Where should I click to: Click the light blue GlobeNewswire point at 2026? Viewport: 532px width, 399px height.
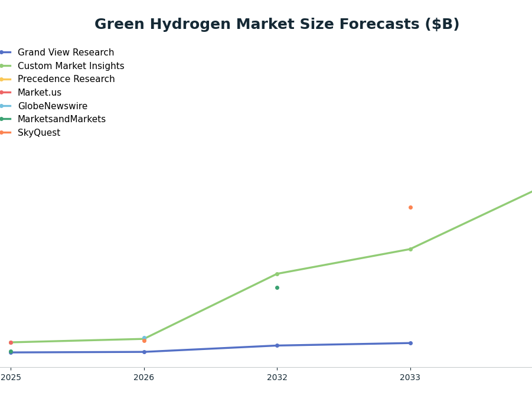144,337
